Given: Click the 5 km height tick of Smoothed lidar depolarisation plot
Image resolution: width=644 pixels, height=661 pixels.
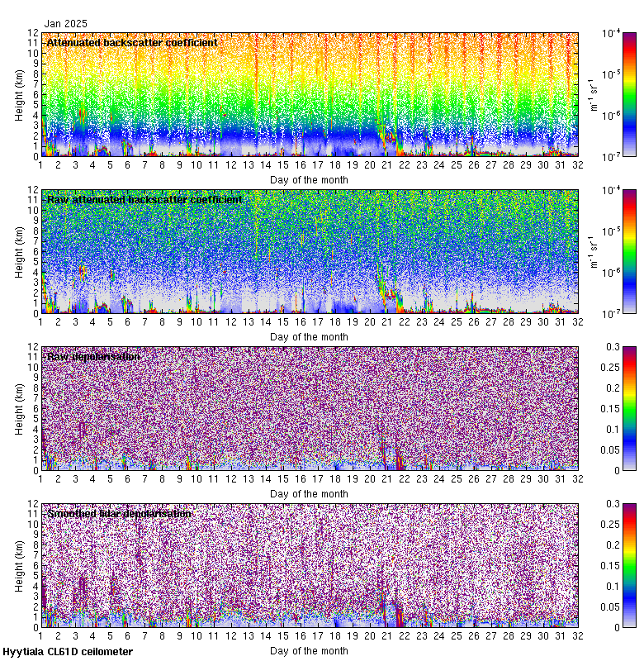Looking at the screenshot, I should point(36,576).
